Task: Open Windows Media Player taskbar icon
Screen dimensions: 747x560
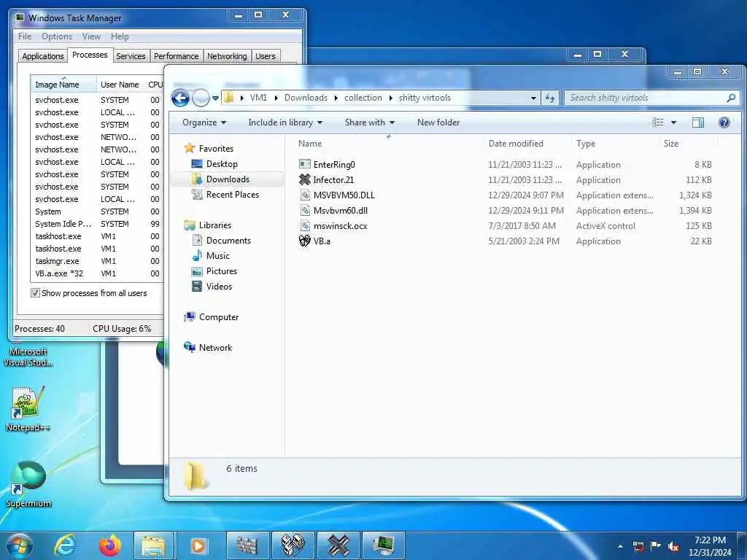Action: (198, 545)
